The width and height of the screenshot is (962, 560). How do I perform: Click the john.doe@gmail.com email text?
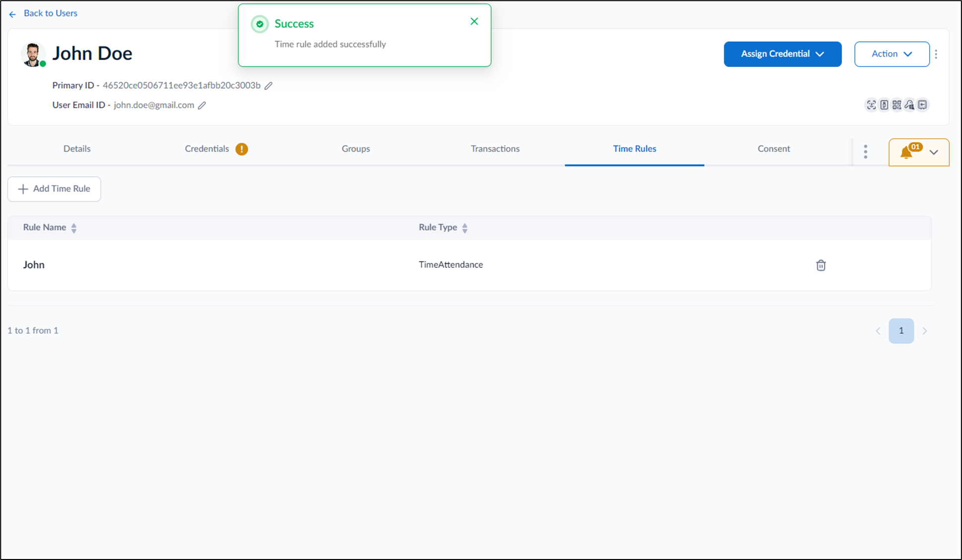[x=154, y=105]
